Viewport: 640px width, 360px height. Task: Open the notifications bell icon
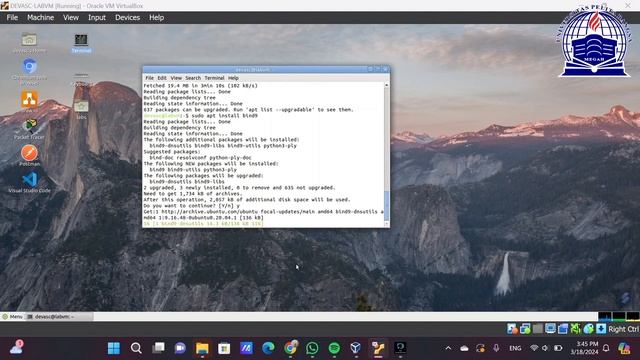click(x=606, y=348)
